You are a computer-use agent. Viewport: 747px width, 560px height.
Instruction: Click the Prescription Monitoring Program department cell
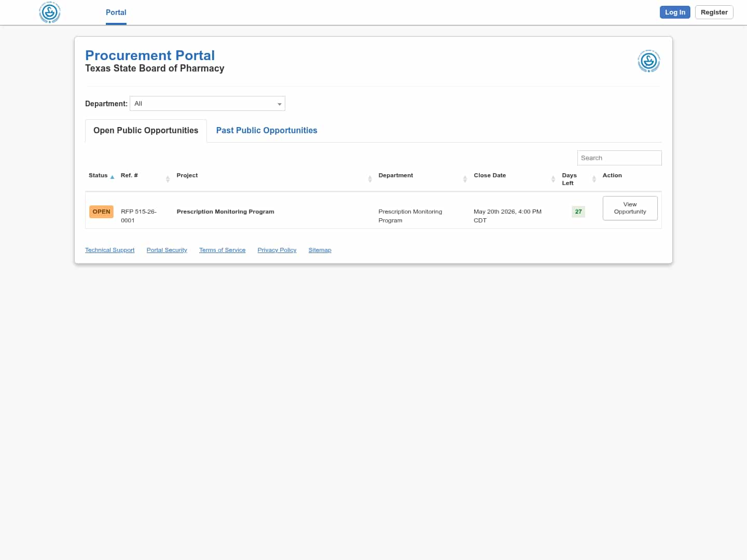point(410,216)
